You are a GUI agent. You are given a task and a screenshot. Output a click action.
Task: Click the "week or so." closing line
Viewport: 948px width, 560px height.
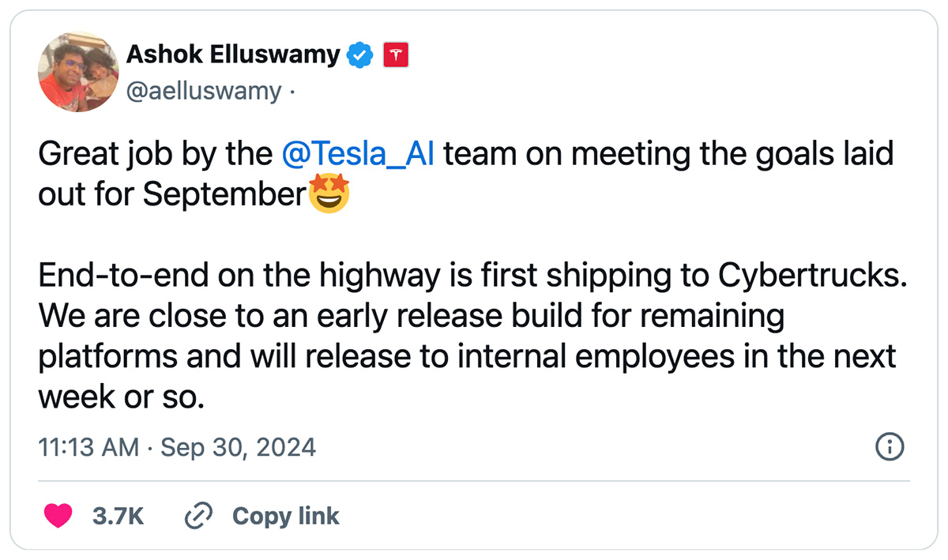pos(122,397)
